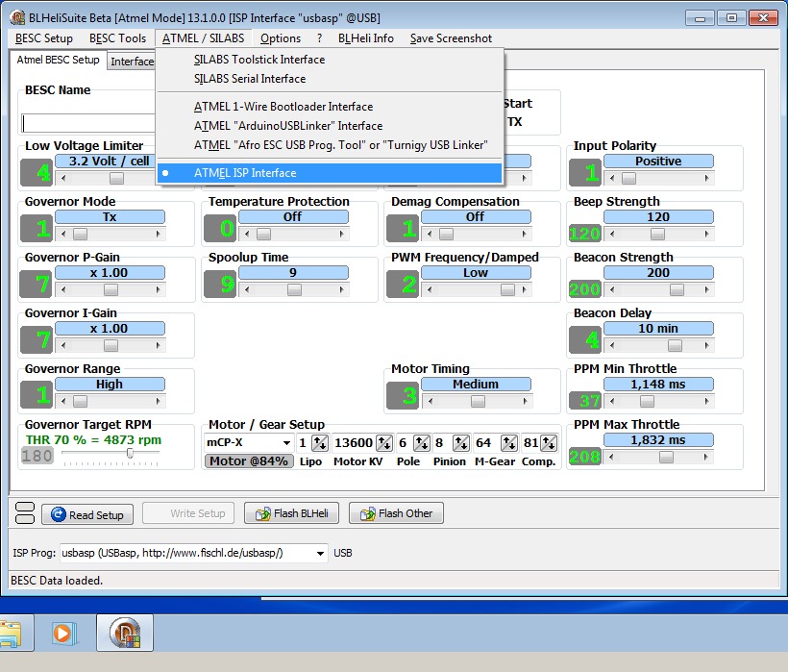The image size is (788, 672).
Task: Adjust the Lipo cell count stepper
Action: tap(320, 443)
